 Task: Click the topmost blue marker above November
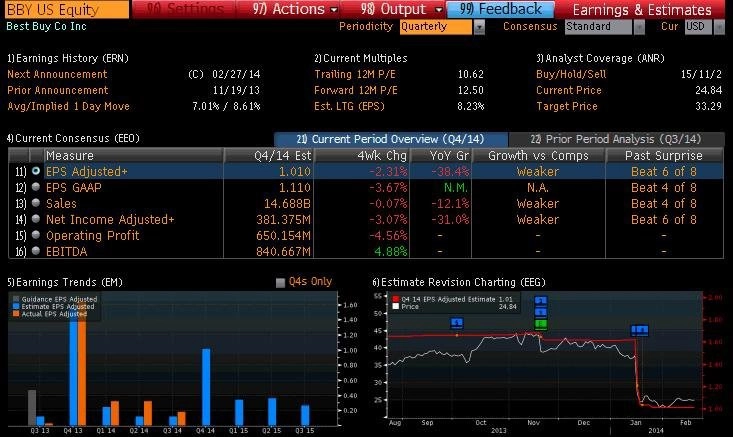click(x=541, y=301)
